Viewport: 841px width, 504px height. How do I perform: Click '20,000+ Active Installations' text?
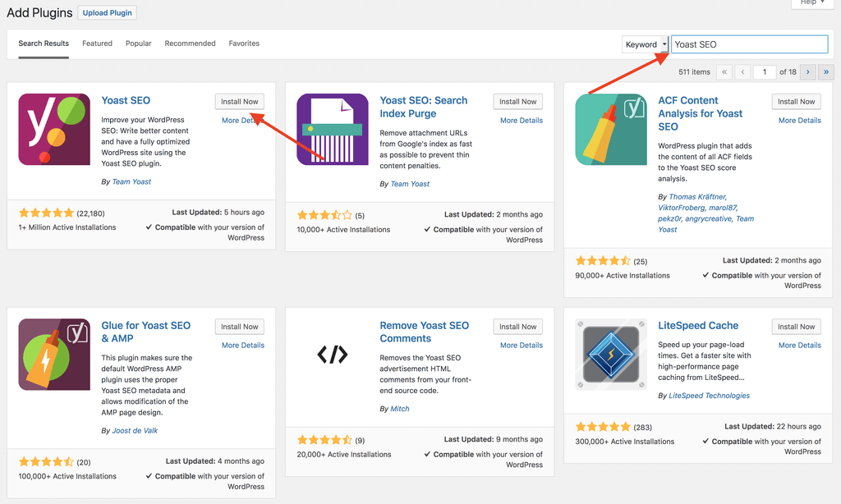point(344,454)
